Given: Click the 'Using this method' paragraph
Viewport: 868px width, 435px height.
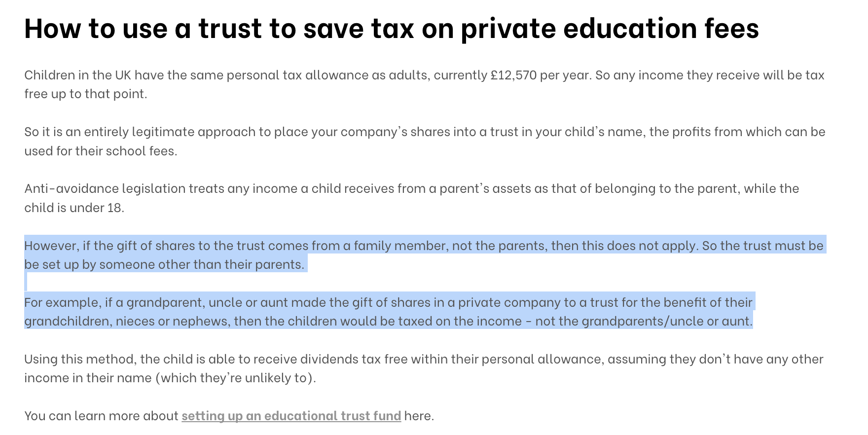Looking at the screenshot, I should pyautogui.click(x=424, y=368).
